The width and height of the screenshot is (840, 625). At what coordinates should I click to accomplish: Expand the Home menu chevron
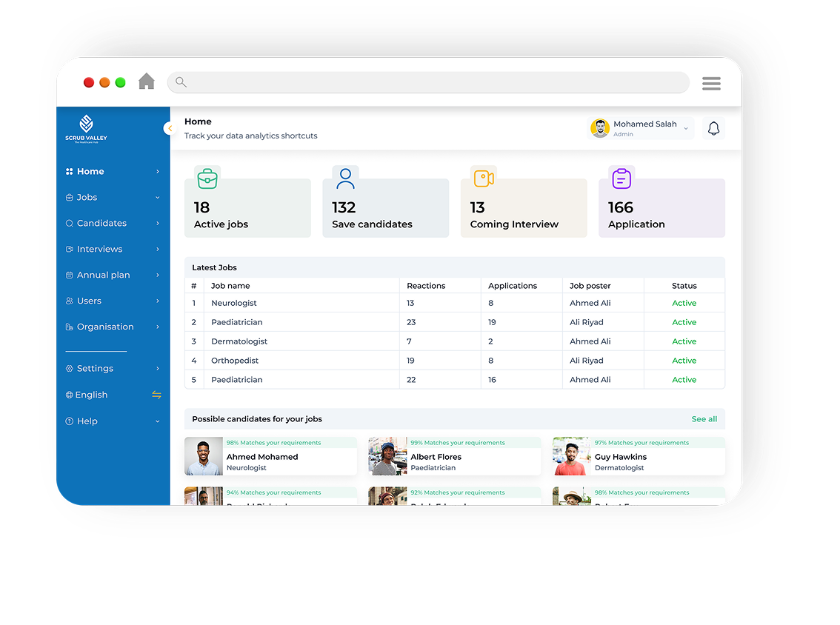[158, 171]
